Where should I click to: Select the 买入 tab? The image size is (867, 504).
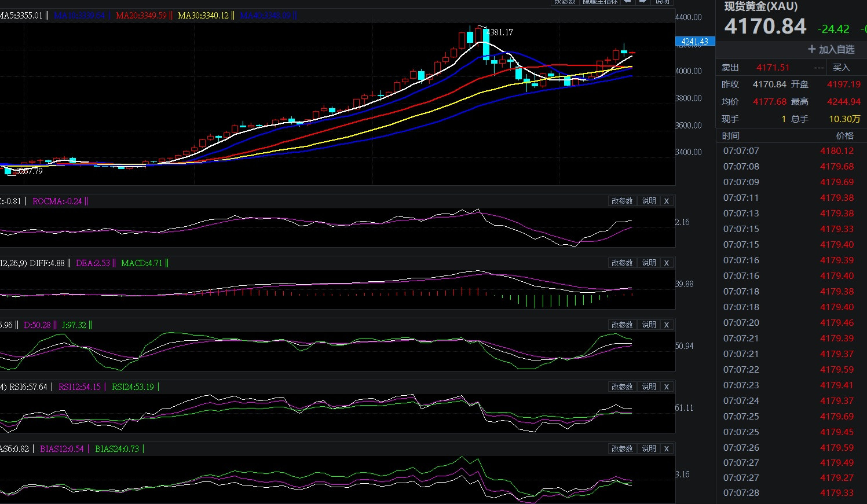[841, 68]
